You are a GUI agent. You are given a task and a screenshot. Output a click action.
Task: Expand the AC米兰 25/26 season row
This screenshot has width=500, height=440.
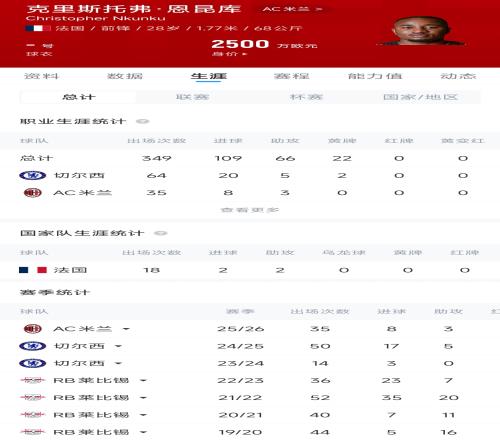pyautogui.click(x=126, y=329)
